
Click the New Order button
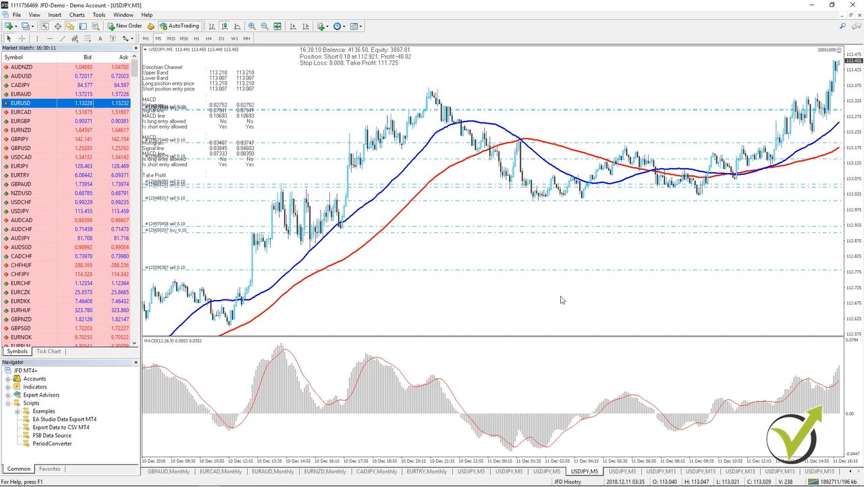click(x=125, y=26)
